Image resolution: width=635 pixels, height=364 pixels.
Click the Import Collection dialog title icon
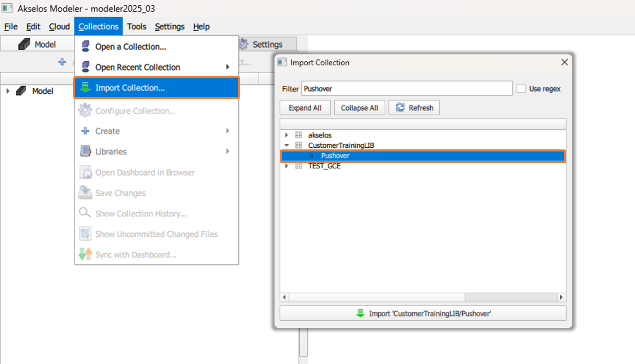(x=282, y=62)
